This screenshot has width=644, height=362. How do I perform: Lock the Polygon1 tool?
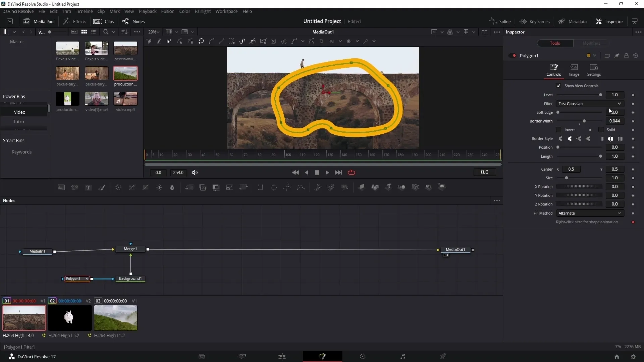(x=626, y=56)
